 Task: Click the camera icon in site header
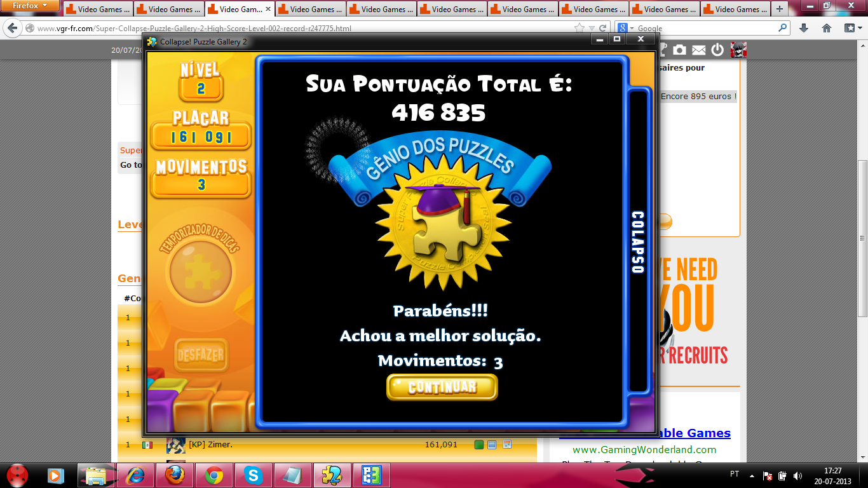point(679,50)
